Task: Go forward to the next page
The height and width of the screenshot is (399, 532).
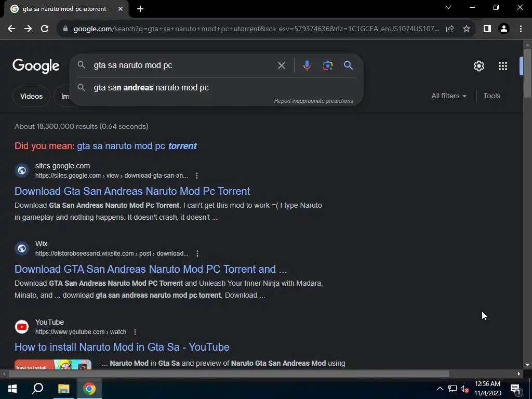Action: [x=28, y=29]
